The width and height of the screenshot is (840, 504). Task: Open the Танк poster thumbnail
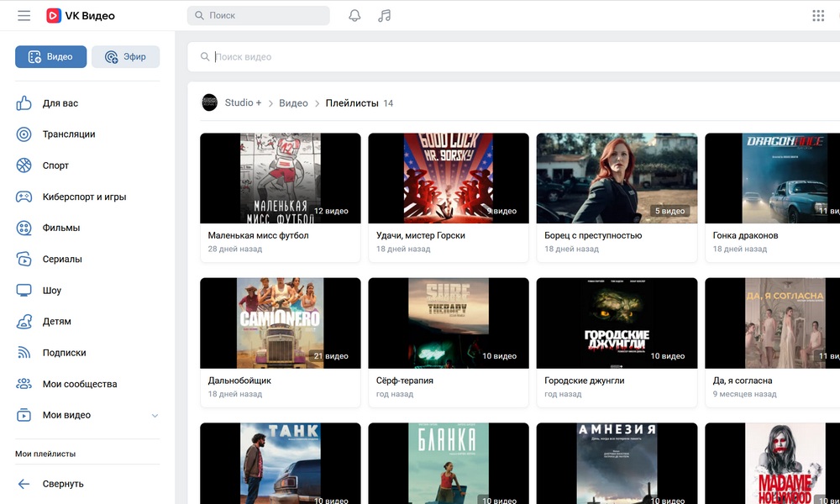pyautogui.click(x=281, y=464)
